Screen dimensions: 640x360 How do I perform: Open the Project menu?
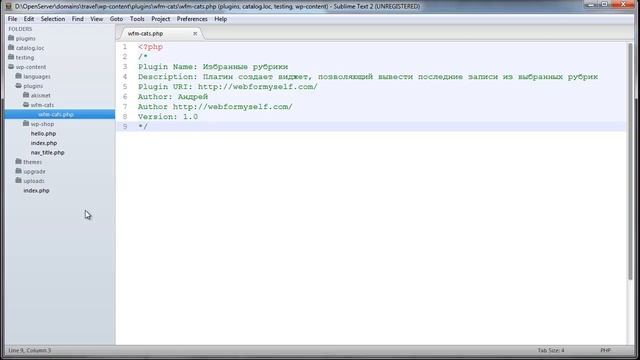(160, 19)
